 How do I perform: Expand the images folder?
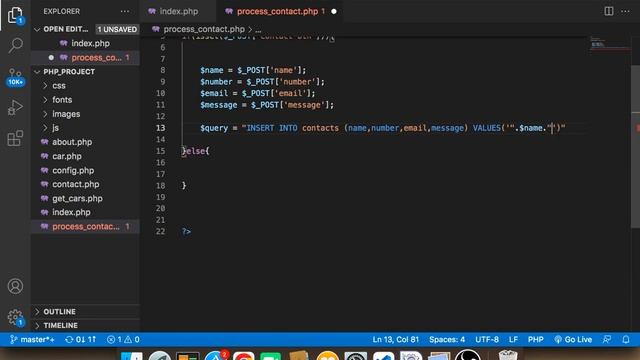pyautogui.click(x=66, y=114)
